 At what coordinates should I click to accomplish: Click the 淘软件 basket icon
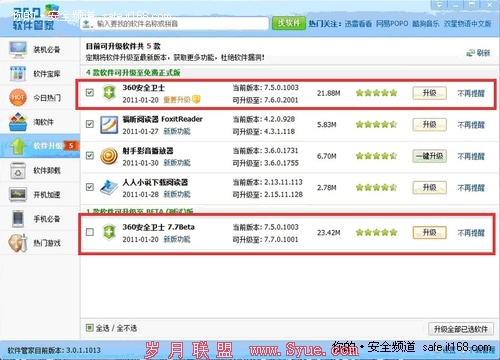coord(18,122)
